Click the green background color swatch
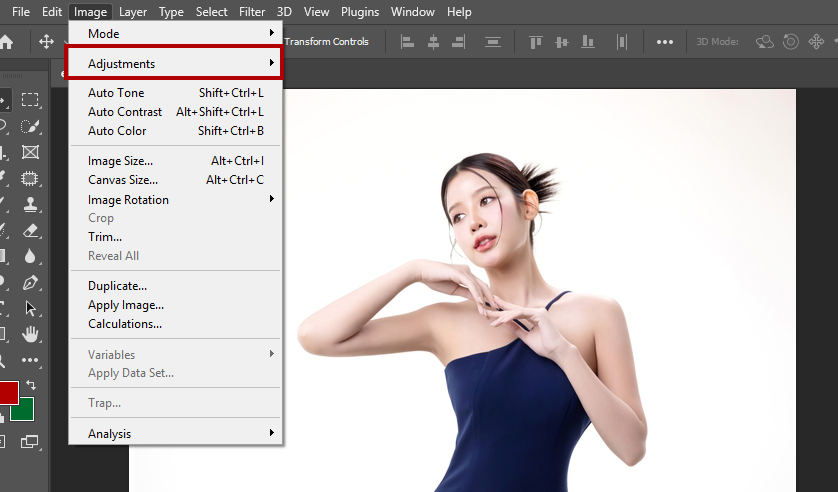This screenshot has width=838, height=492. click(25, 410)
